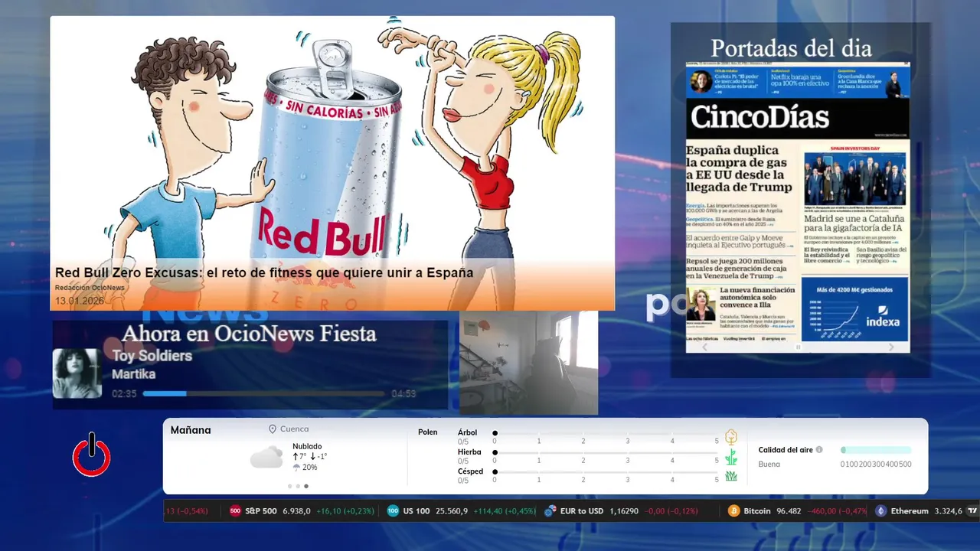Click the Árbol tree pollen icon
This screenshot has width=980, height=551.
click(731, 437)
